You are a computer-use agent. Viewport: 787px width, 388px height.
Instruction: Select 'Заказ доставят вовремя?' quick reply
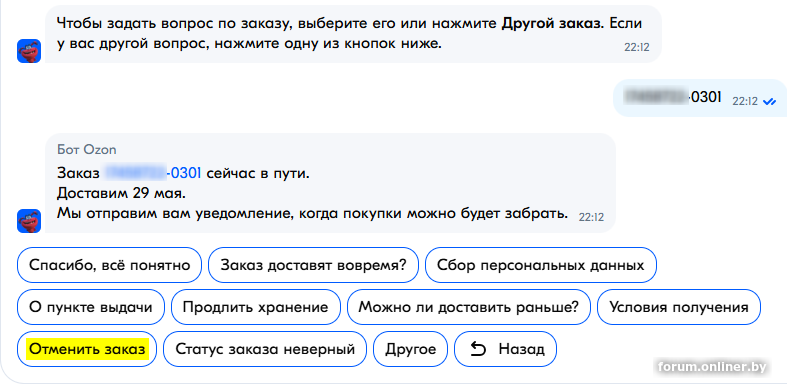(x=313, y=265)
